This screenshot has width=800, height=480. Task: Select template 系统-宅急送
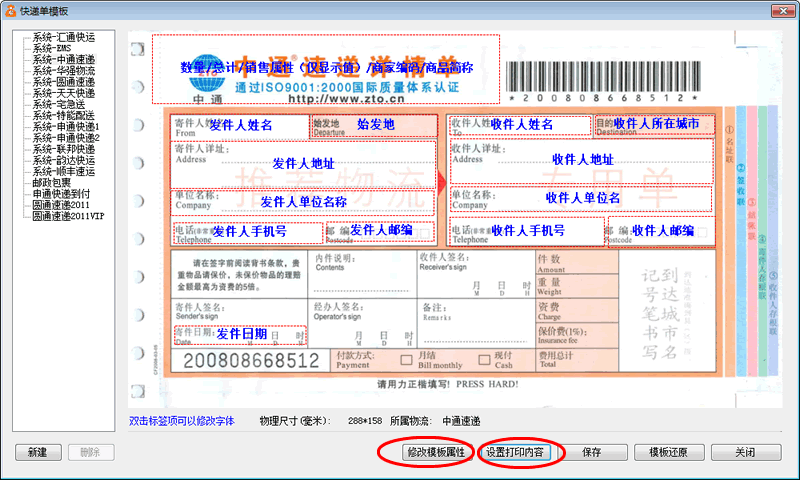click(59, 105)
